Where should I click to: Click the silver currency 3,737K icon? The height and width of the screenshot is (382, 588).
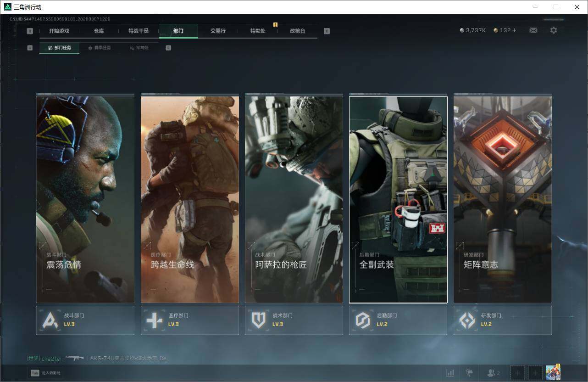(462, 30)
